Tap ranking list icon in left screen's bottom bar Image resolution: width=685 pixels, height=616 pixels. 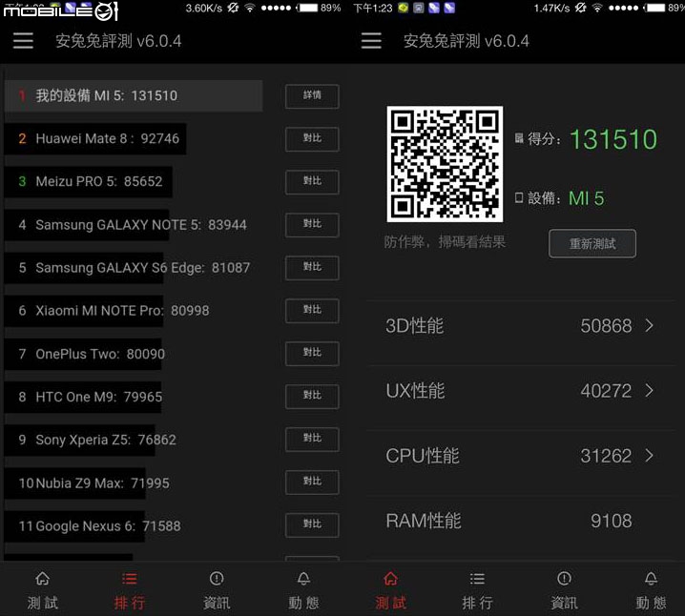click(x=130, y=579)
